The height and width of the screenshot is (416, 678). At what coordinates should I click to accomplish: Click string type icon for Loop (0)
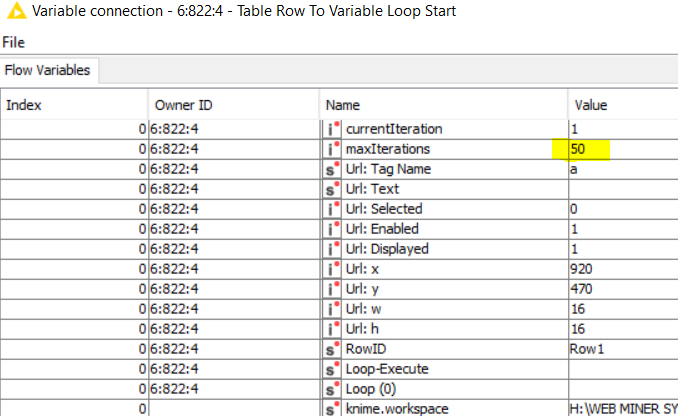click(x=332, y=389)
